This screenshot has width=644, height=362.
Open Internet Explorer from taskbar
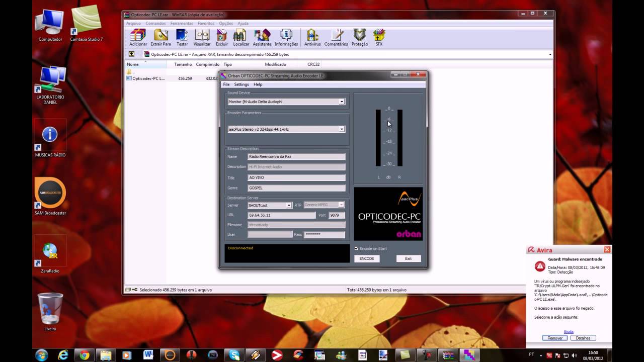pyautogui.click(x=63, y=355)
